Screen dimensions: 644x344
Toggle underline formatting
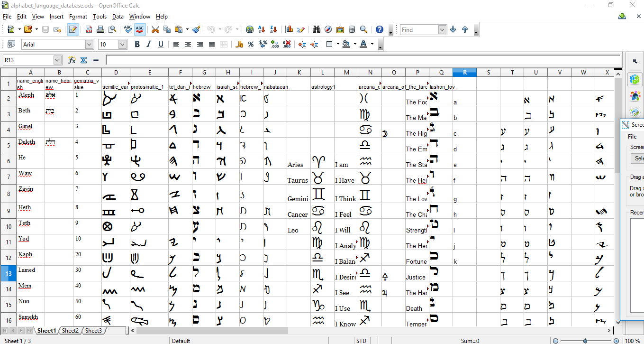[160, 44]
